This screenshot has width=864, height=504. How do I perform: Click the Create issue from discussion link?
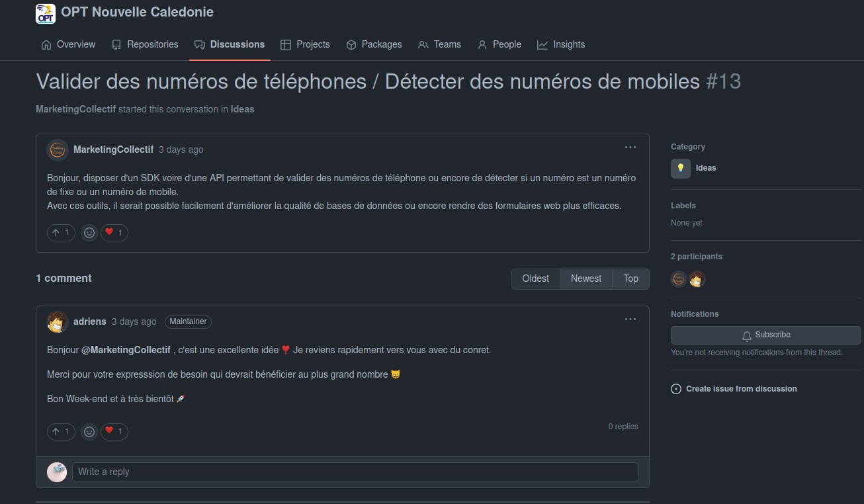click(x=741, y=389)
